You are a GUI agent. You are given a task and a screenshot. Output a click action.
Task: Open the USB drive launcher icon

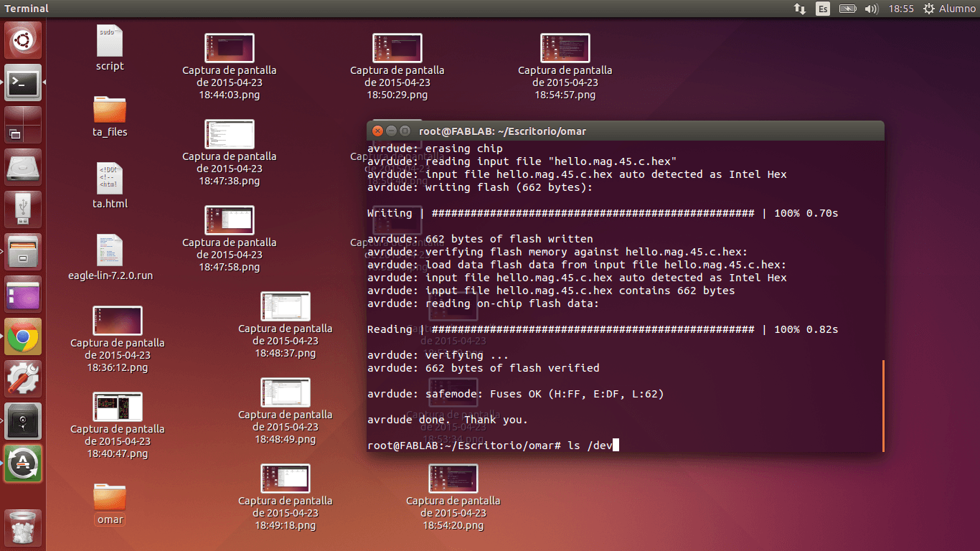pyautogui.click(x=24, y=209)
